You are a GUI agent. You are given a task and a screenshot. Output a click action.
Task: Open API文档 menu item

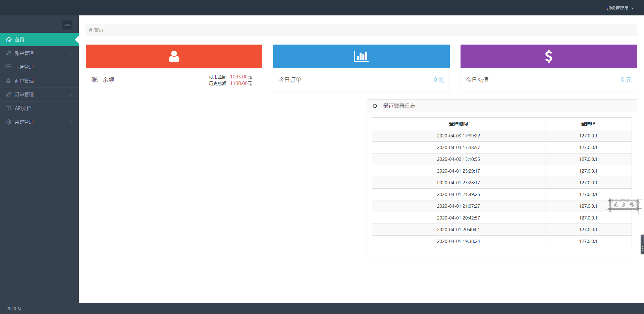[x=39, y=108]
